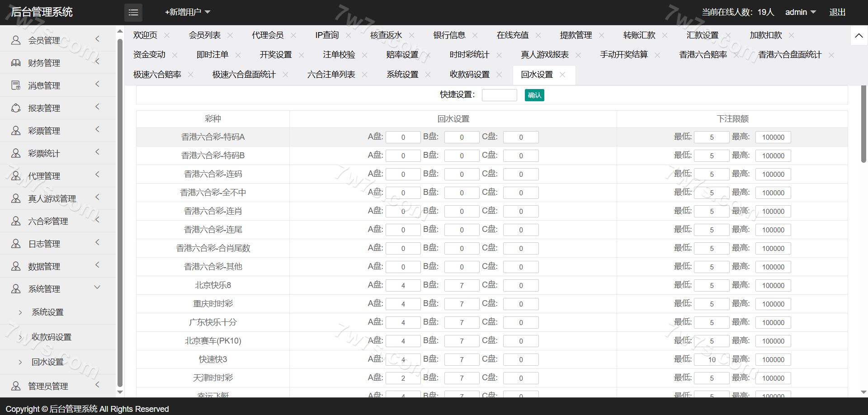Expand the 六合彩管理 sidebar menu
Screen dimensions: 868x415
click(97, 220)
